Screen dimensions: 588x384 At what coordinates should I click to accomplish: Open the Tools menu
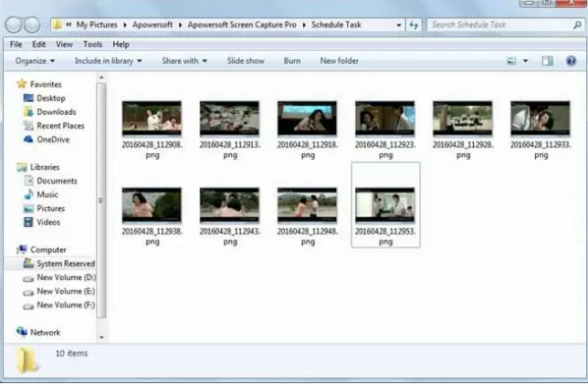pos(92,44)
